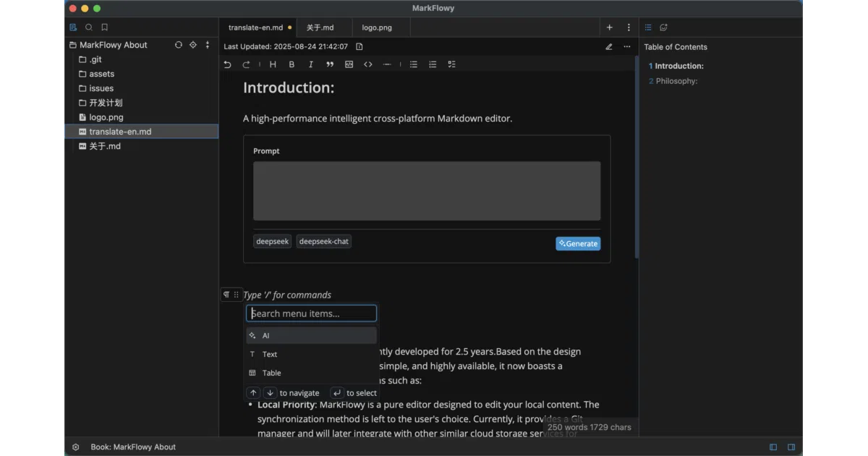This screenshot has width=868, height=456.
Task: Click the Search menu items field
Action: (311, 313)
